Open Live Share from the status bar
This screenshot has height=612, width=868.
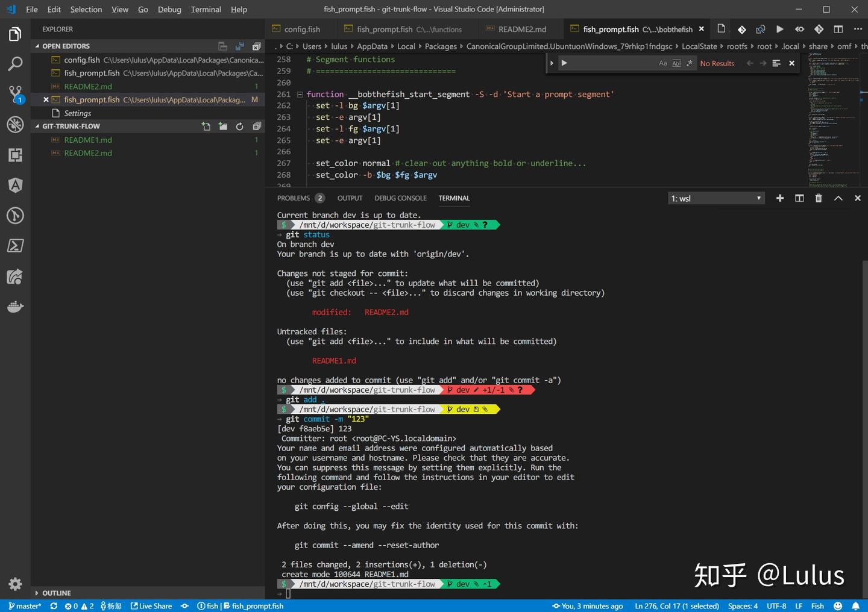151,606
